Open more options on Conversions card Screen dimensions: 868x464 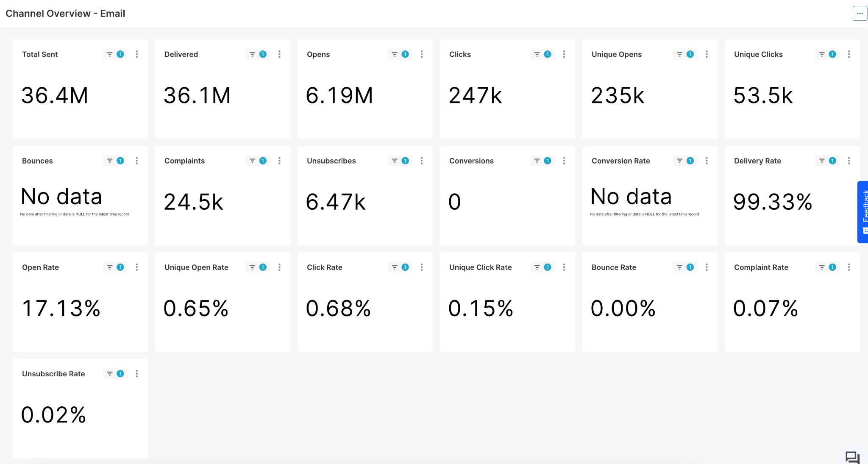click(x=564, y=161)
